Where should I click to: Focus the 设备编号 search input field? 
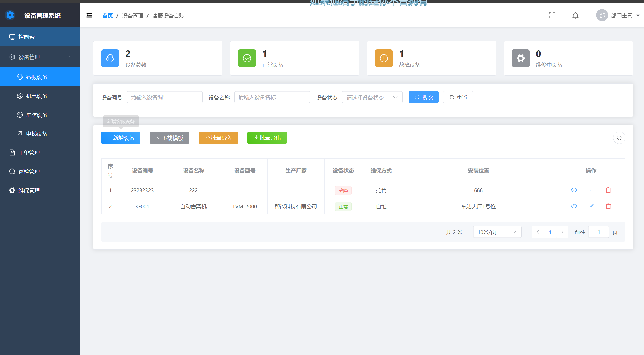coord(164,97)
